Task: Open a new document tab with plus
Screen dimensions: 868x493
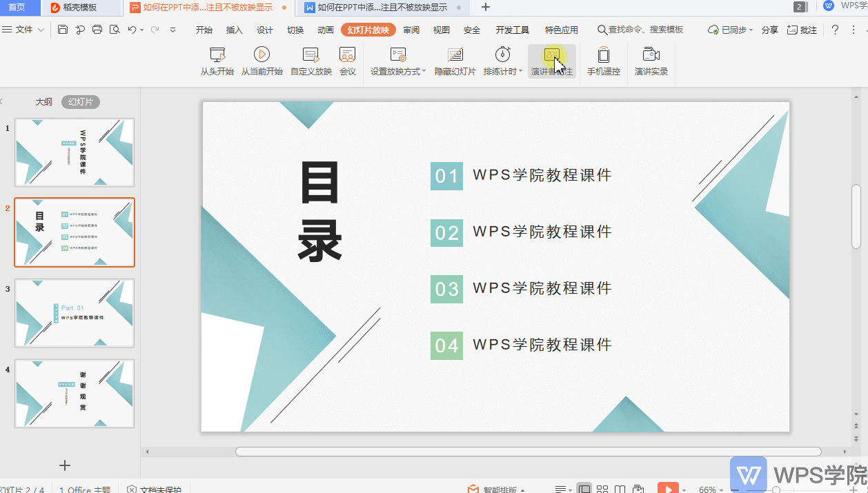Action: (486, 8)
